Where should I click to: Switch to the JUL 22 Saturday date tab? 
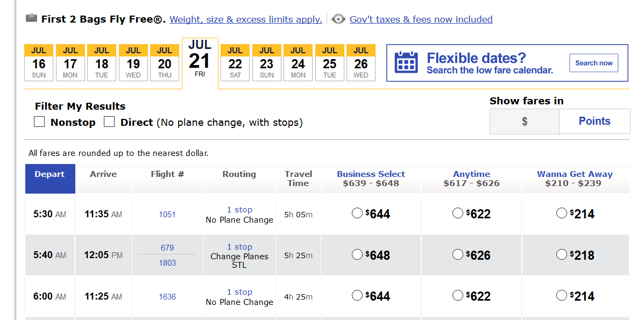point(235,63)
